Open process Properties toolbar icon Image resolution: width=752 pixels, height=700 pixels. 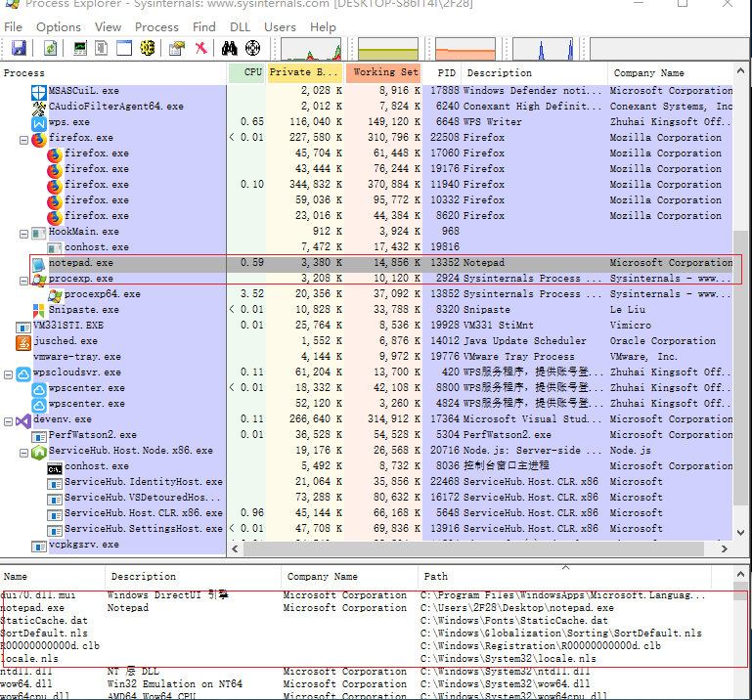pos(177,48)
